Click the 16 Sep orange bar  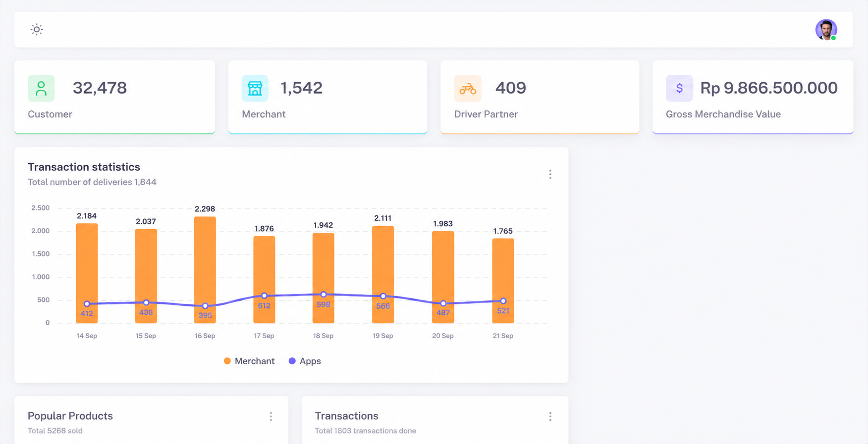point(205,270)
